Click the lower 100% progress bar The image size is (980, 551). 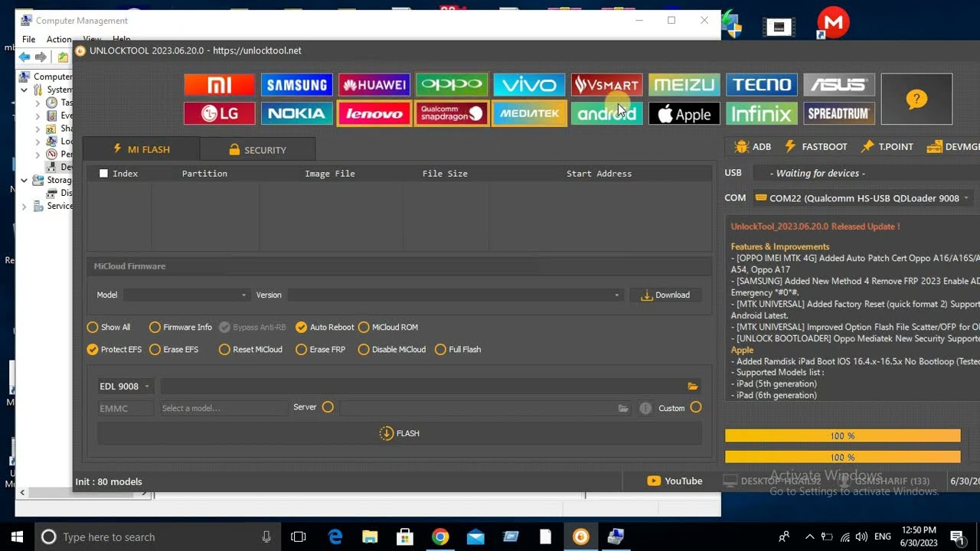pos(843,457)
